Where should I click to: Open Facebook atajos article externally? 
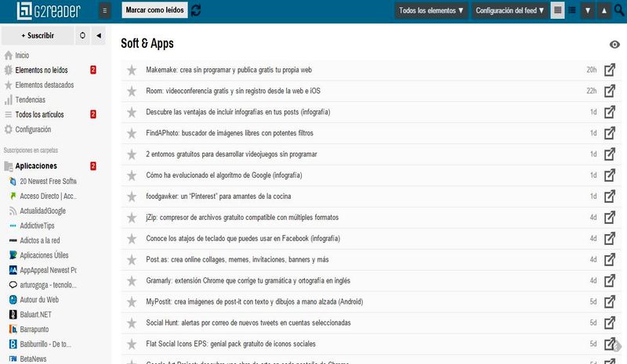pyautogui.click(x=610, y=239)
